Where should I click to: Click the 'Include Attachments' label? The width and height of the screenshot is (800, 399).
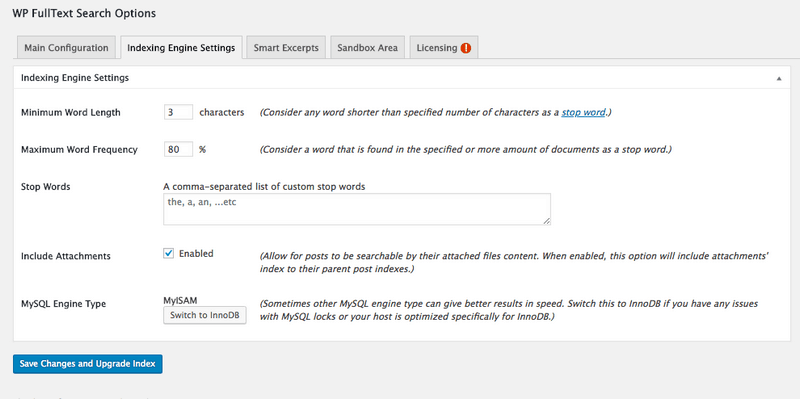[x=66, y=256]
